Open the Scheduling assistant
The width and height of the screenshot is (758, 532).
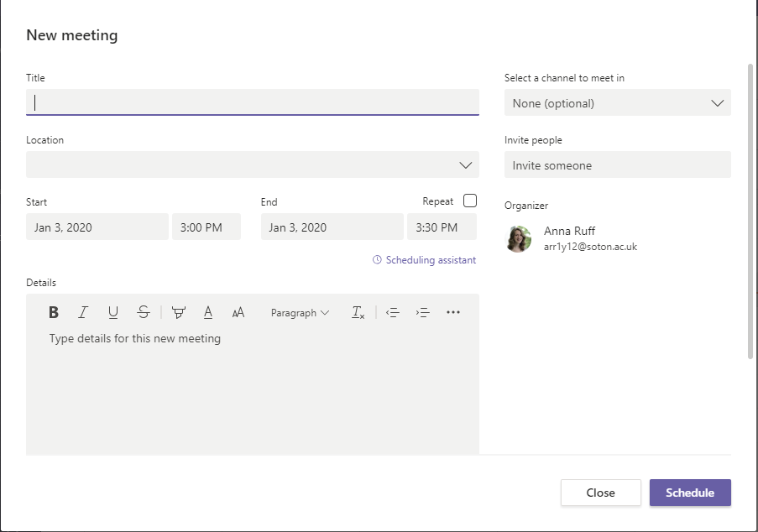click(424, 260)
